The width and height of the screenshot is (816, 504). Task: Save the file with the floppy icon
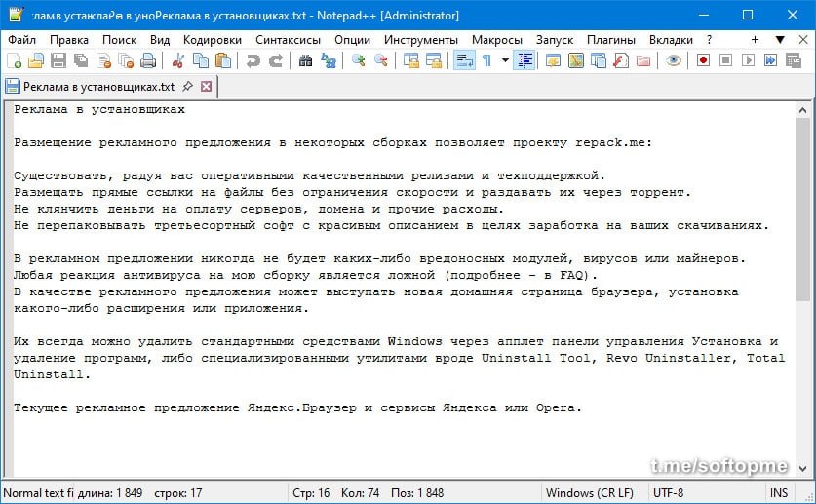click(58, 60)
